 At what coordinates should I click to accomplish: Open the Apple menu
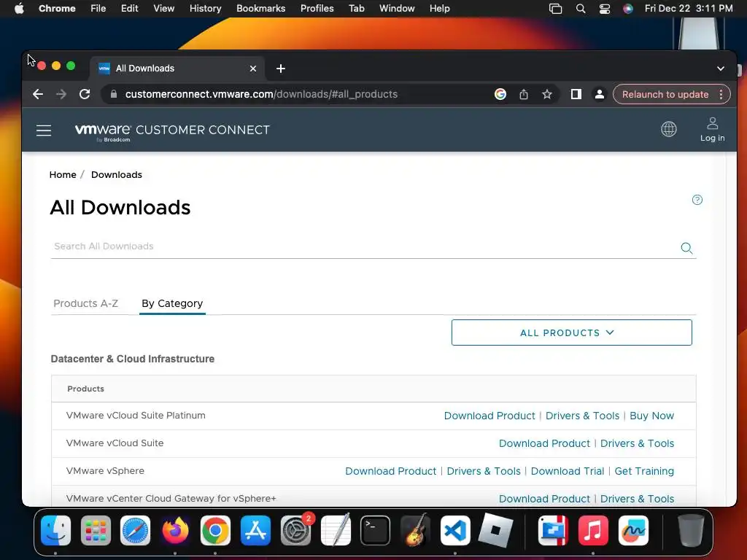coord(19,9)
